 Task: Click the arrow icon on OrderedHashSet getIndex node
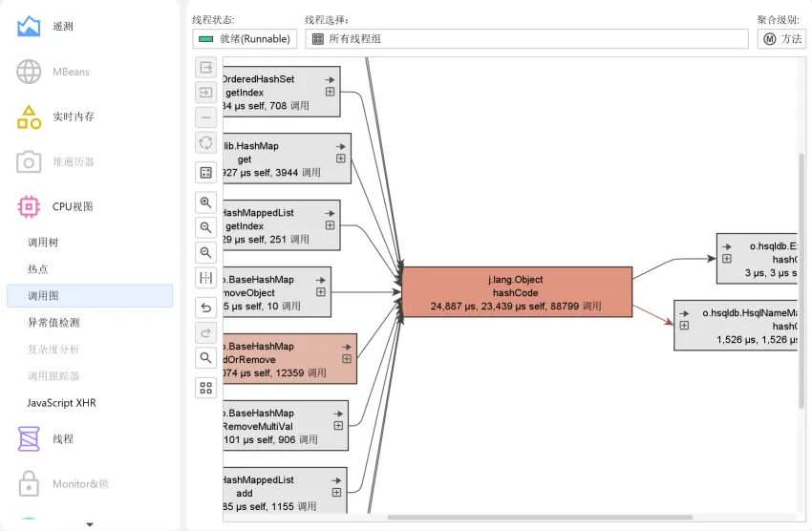(330, 79)
